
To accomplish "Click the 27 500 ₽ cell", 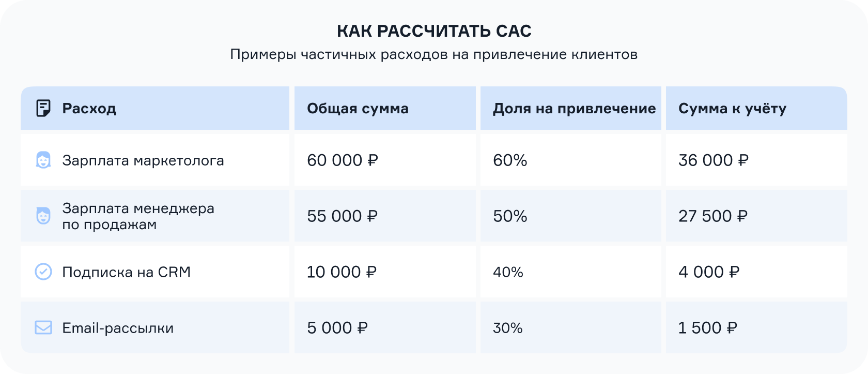I will (x=713, y=216).
